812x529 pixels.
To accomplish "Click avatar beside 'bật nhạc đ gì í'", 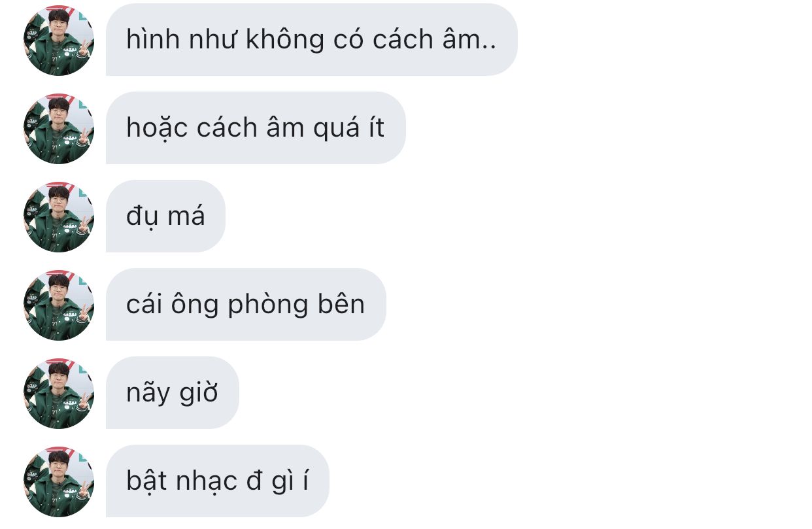I will (x=59, y=481).
